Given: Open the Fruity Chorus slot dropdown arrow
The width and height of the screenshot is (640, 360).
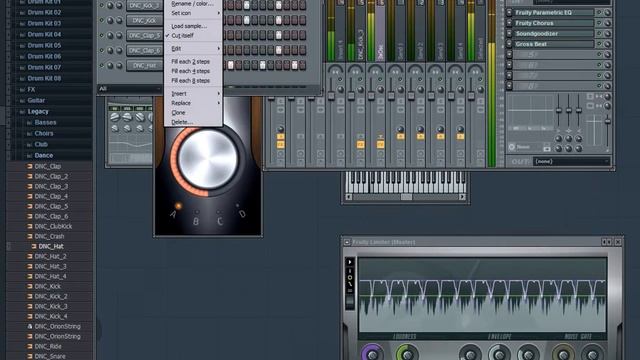Looking at the screenshot, I should click(509, 23).
